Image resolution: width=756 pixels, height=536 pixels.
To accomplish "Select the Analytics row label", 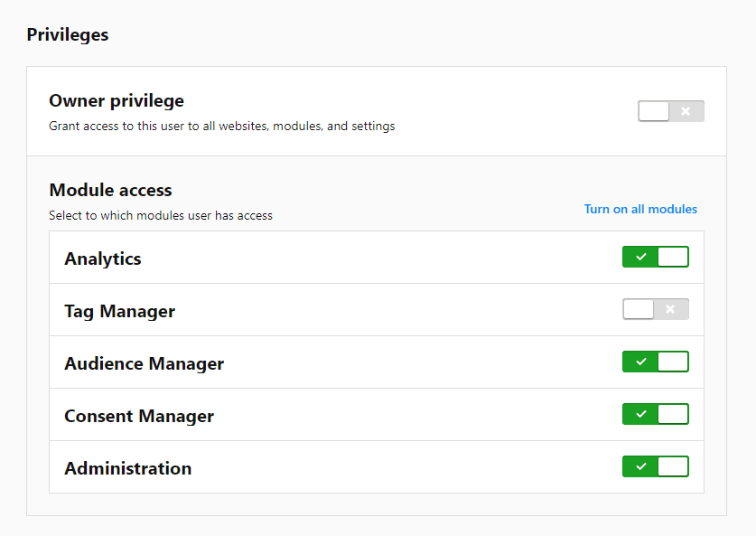I will [x=103, y=259].
